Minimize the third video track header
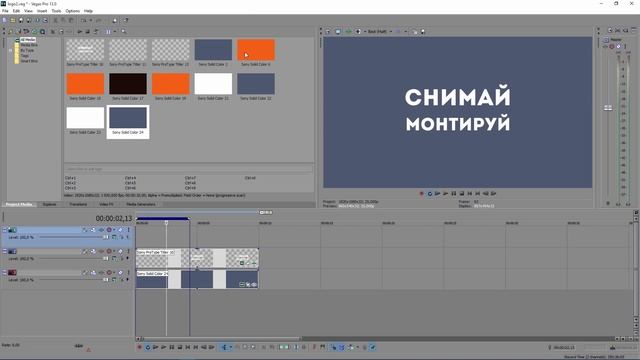This screenshot has height=360, width=640. click(x=4, y=272)
